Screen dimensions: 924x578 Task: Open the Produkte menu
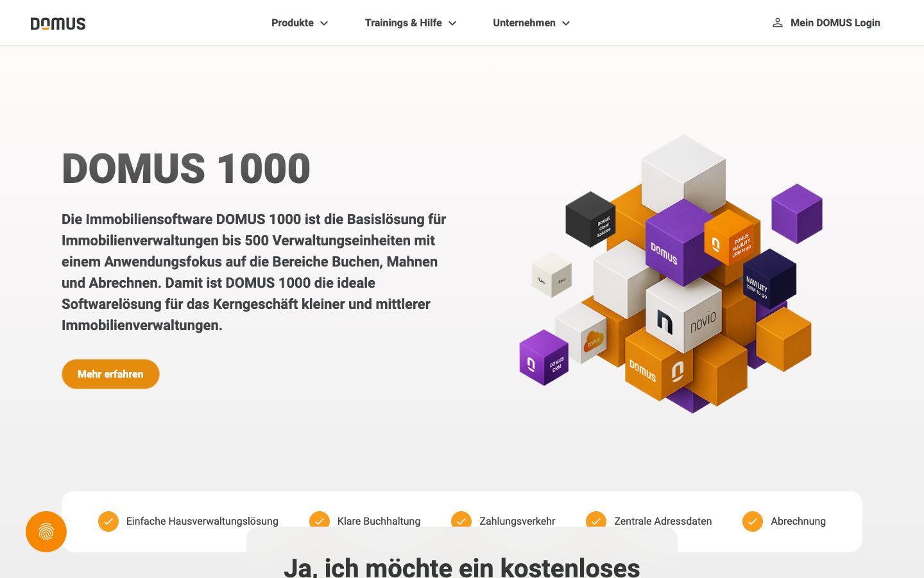[x=300, y=23]
